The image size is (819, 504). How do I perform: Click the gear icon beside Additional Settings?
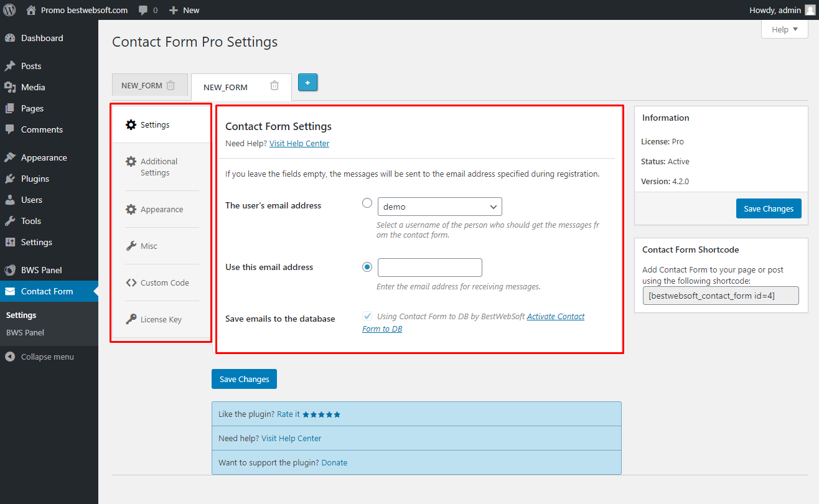pyautogui.click(x=131, y=161)
